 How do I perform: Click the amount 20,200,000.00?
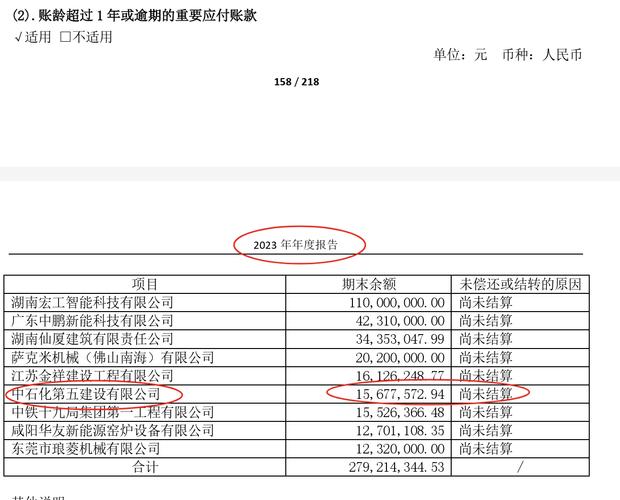tap(400, 358)
